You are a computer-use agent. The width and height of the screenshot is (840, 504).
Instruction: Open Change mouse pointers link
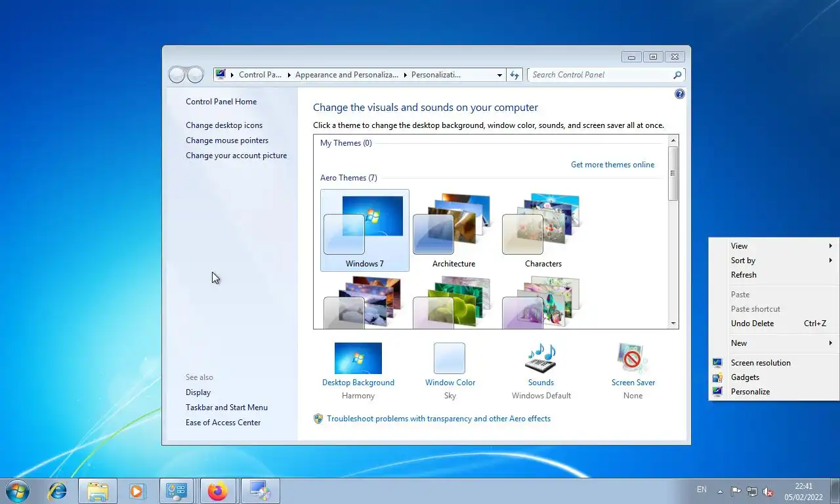227,140
